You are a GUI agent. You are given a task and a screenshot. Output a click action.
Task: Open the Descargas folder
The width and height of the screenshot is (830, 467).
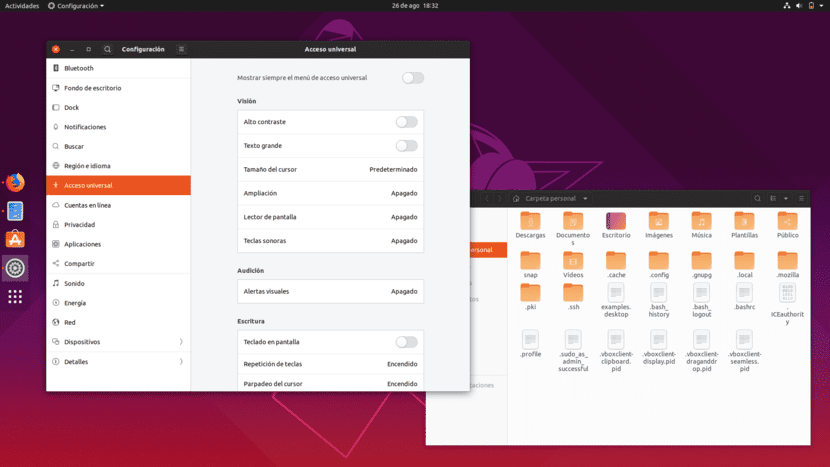coord(530,225)
